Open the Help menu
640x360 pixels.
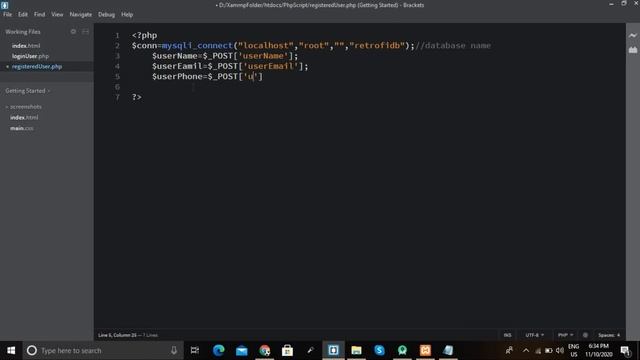pos(127,14)
